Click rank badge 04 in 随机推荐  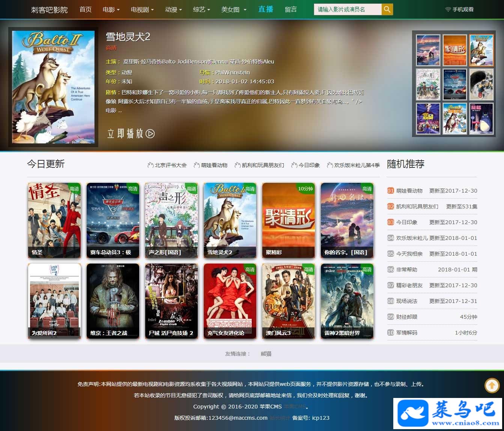(x=391, y=238)
